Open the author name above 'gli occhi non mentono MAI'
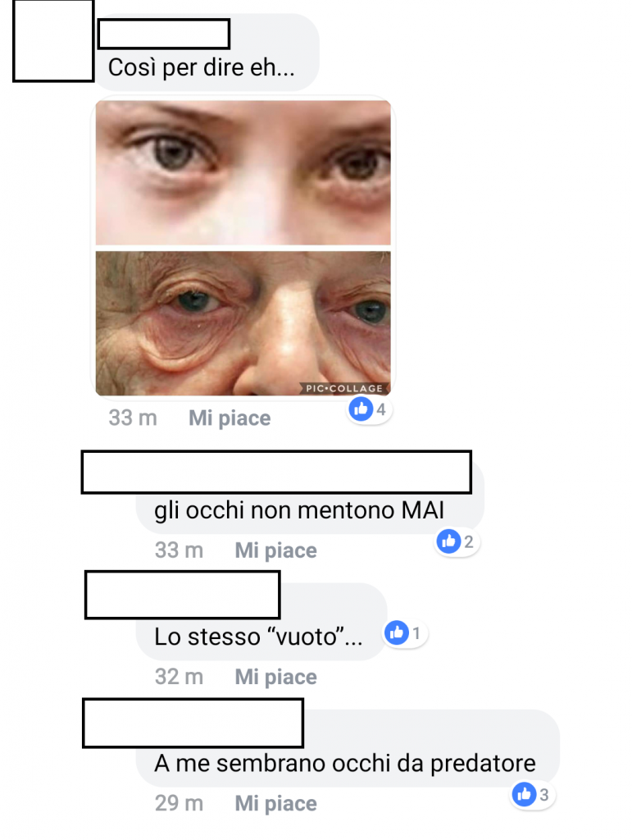Viewport: 632px width, 840px height. point(276,472)
